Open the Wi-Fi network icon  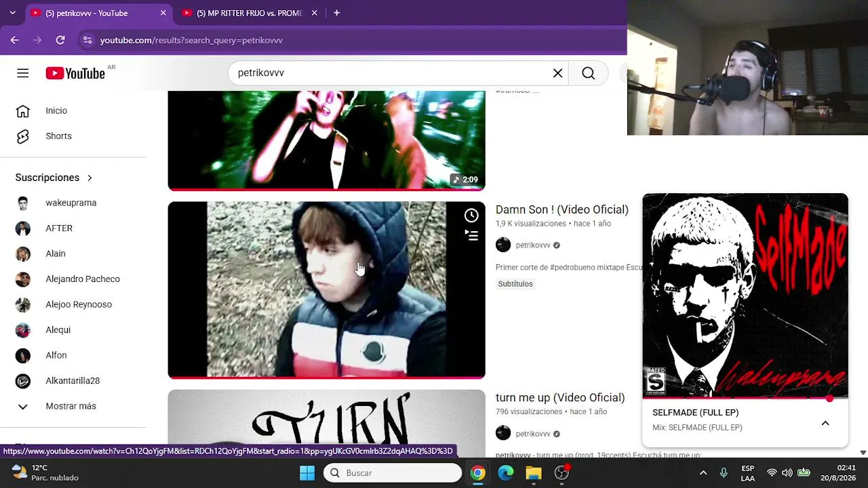[x=772, y=473]
